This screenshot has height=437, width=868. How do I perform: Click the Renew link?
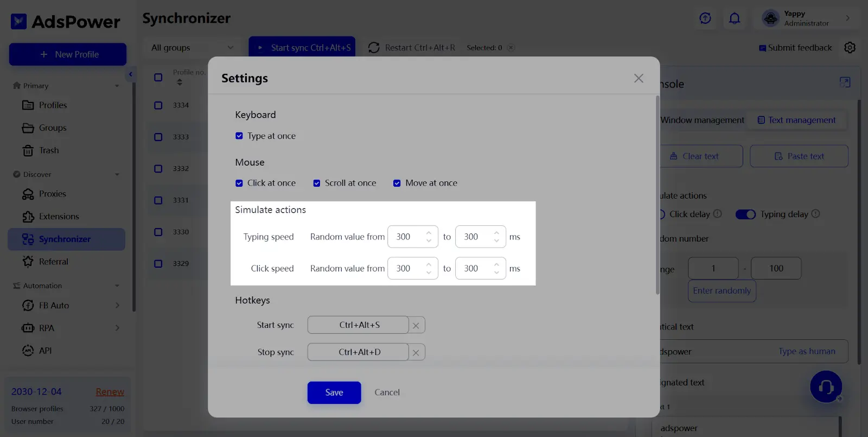tap(110, 392)
